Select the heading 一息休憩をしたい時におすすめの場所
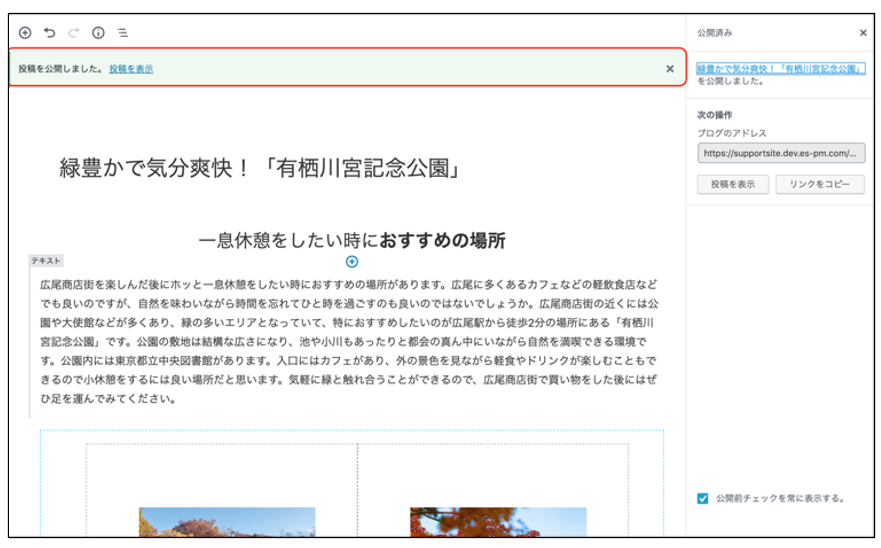Image resolution: width=881 pixels, height=548 pixels. [351, 240]
